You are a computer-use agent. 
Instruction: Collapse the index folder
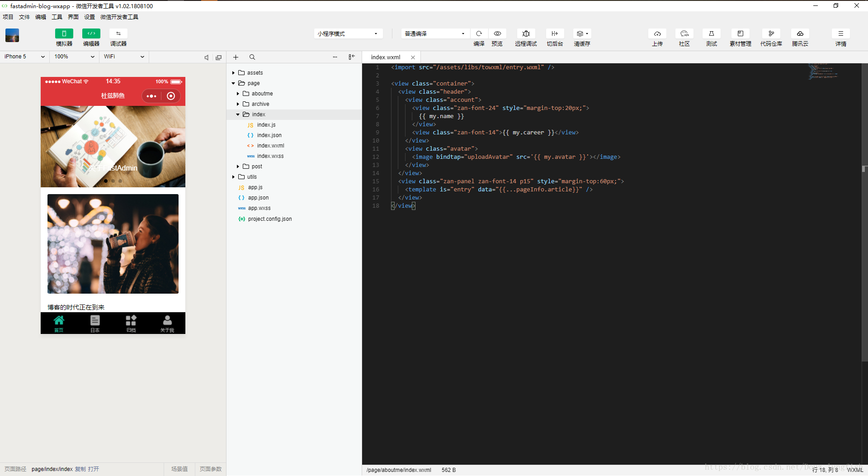pos(238,114)
